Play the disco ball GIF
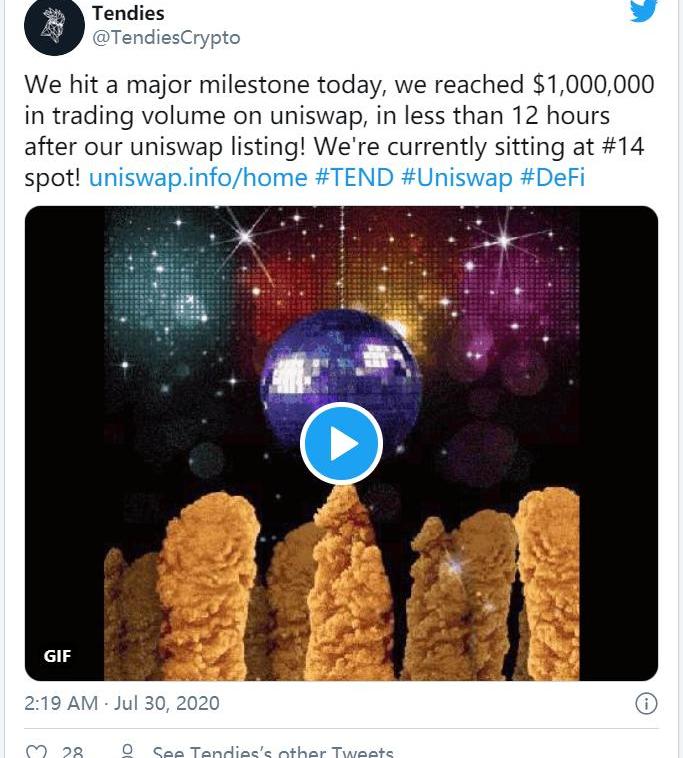This screenshot has height=758, width=683. (341, 443)
